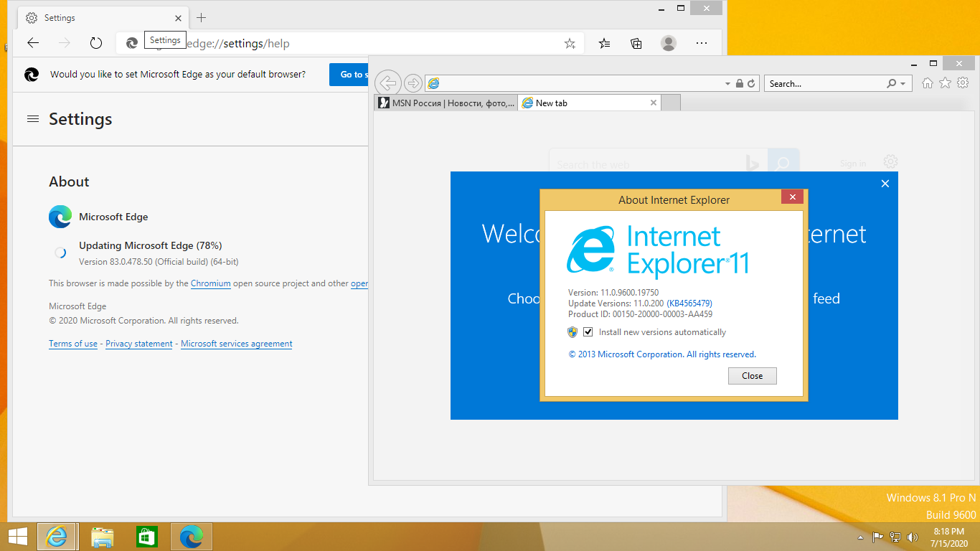This screenshot has height=551, width=980.
Task: Click the IE copyright Microsoft Corporation link
Action: (662, 354)
